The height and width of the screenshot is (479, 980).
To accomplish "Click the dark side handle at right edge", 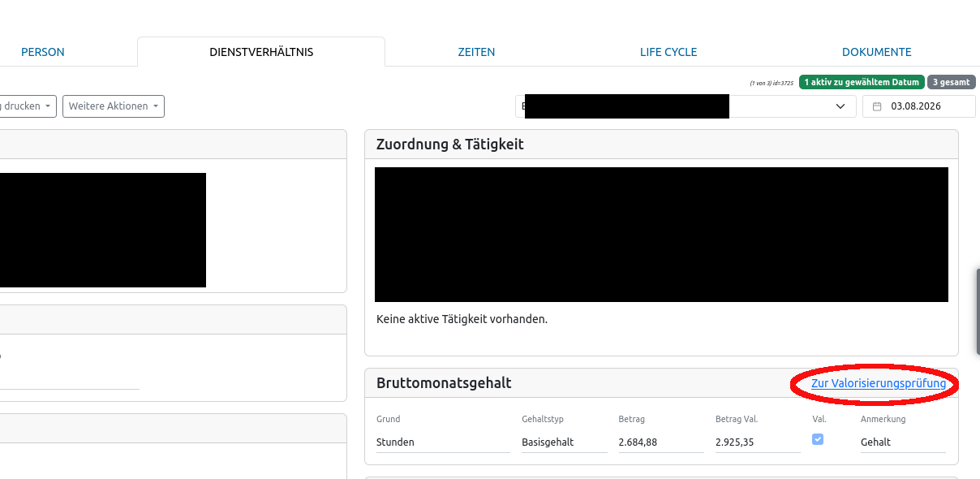I will click(x=978, y=312).
